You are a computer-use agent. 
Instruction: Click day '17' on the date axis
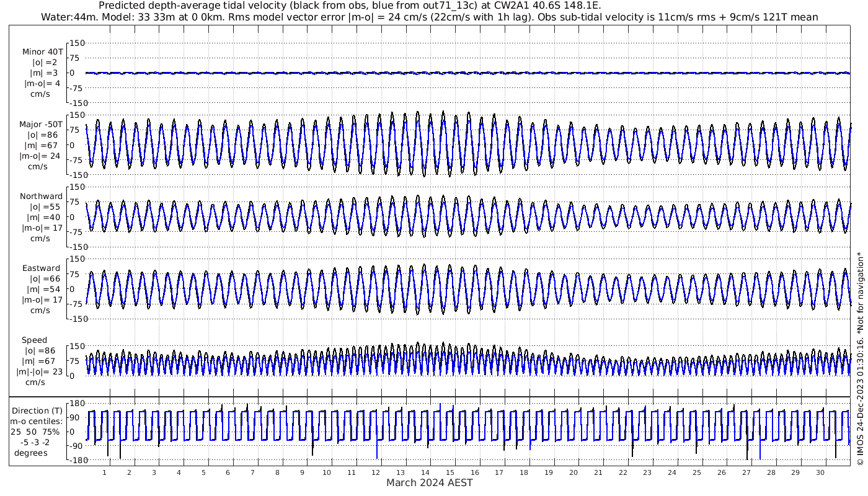point(499,472)
